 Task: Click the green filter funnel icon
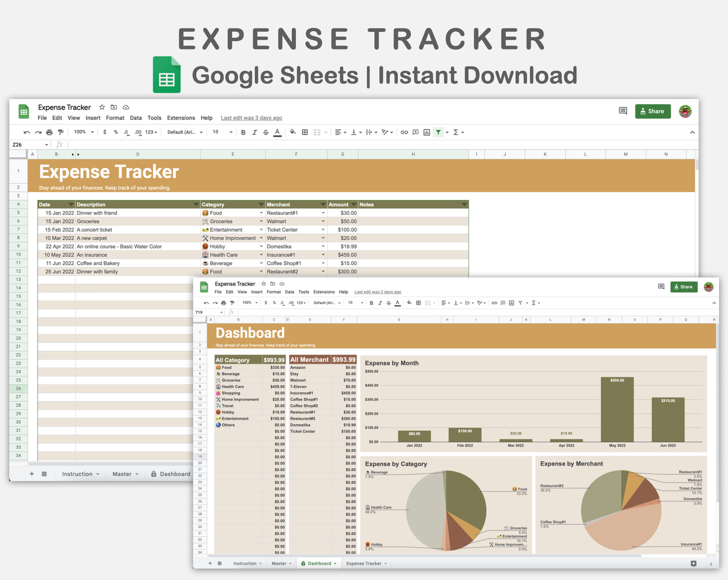438,132
